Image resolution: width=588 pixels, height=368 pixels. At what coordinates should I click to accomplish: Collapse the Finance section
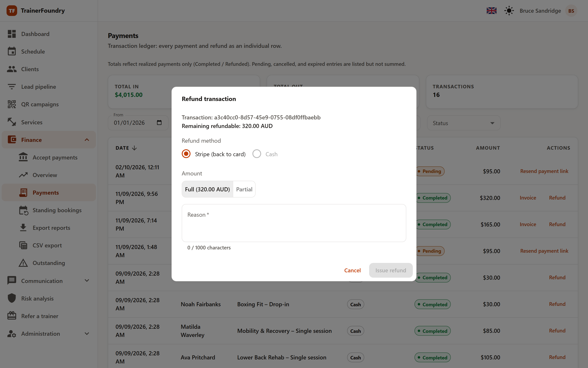click(x=87, y=140)
